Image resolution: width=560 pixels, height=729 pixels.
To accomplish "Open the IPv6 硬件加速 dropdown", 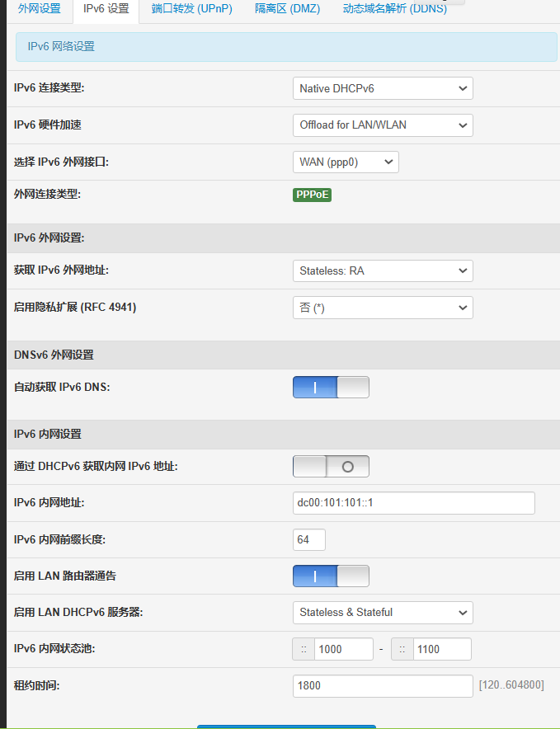I will (383, 125).
